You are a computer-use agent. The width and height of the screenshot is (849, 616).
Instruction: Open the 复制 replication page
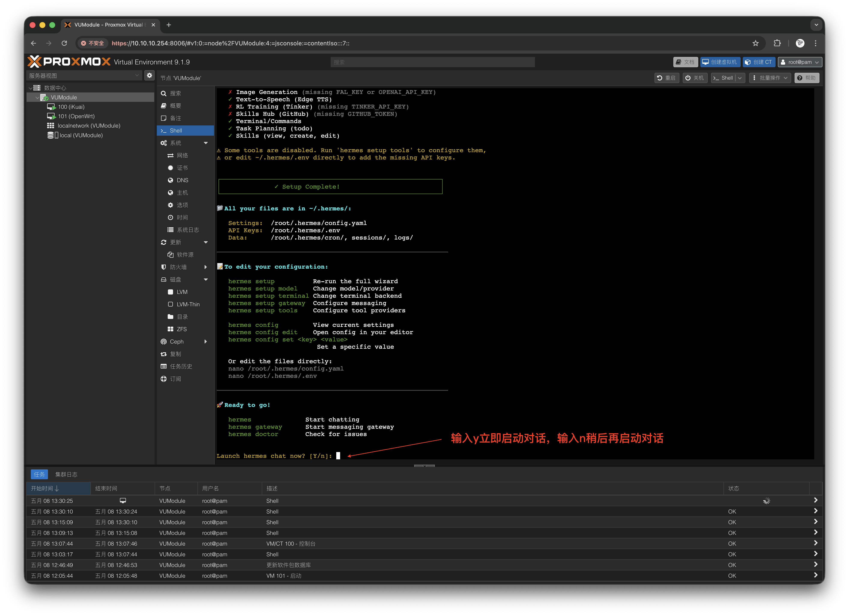185,354
